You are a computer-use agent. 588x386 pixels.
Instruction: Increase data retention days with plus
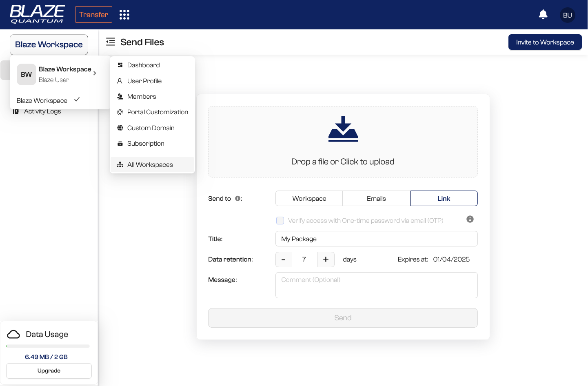(326, 260)
